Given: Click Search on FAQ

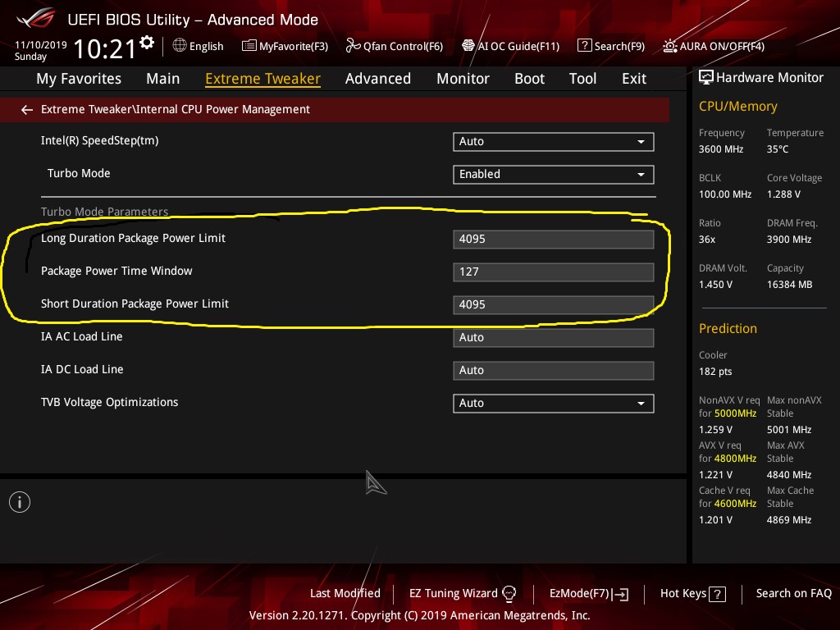Looking at the screenshot, I should [793, 593].
